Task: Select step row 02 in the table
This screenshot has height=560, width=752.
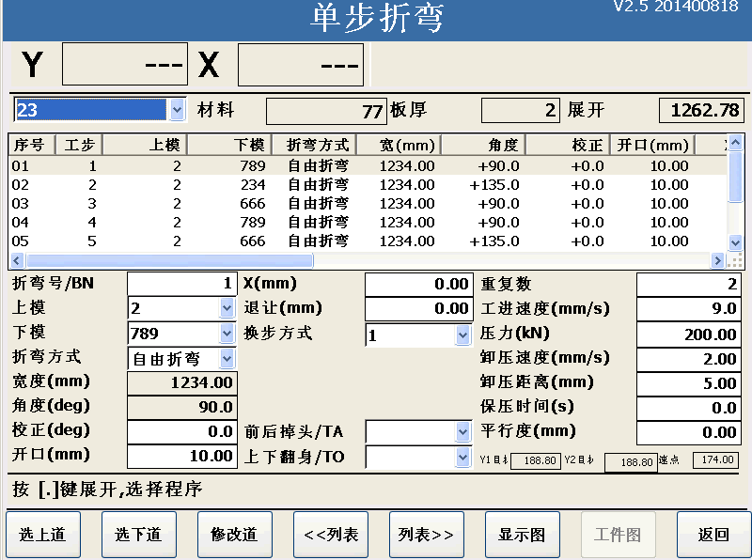Action: coord(368,184)
